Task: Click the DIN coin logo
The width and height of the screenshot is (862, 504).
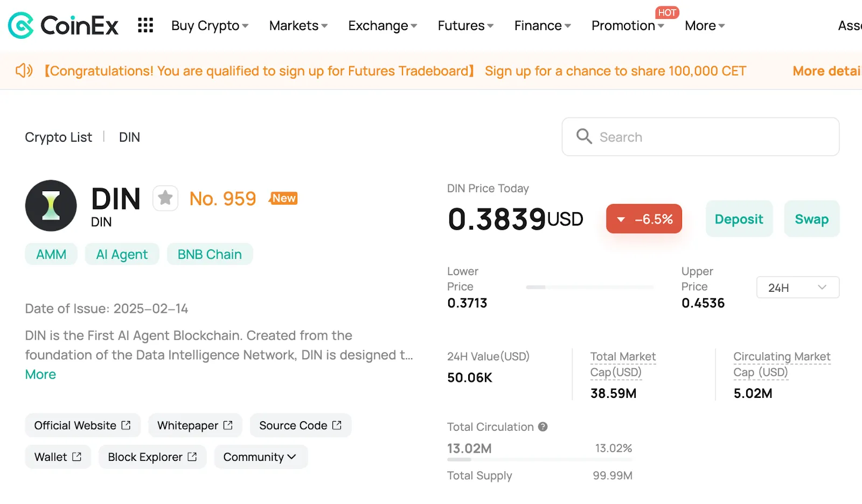Action: [51, 206]
